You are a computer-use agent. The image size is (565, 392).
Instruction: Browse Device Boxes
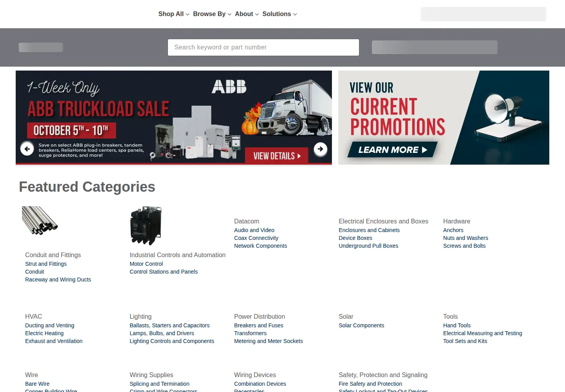point(355,238)
